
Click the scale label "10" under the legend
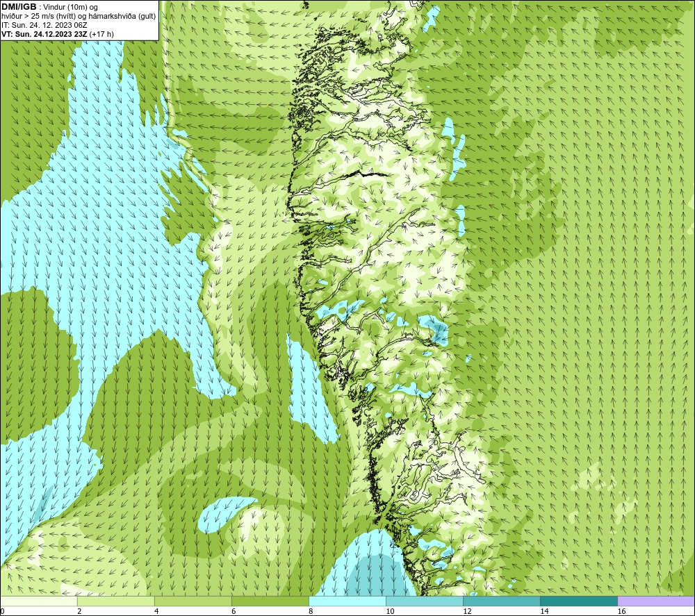pos(390,612)
